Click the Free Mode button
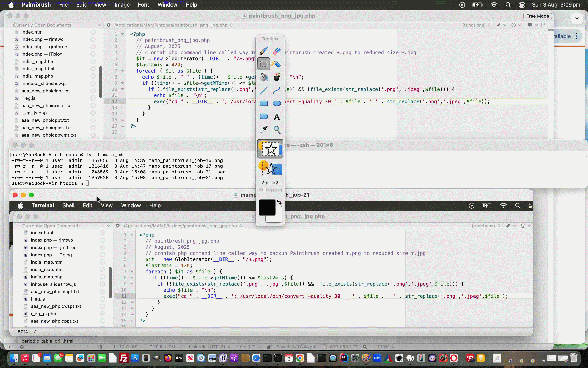588x368 pixels. pyautogui.click(x=537, y=16)
